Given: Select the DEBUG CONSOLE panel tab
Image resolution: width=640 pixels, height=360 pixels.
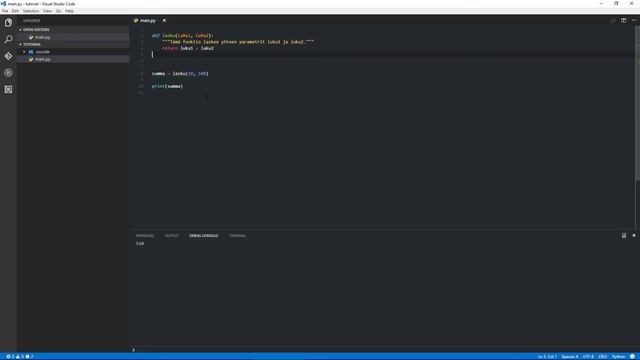Looking at the screenshot, I should click(x=203, y=236).
